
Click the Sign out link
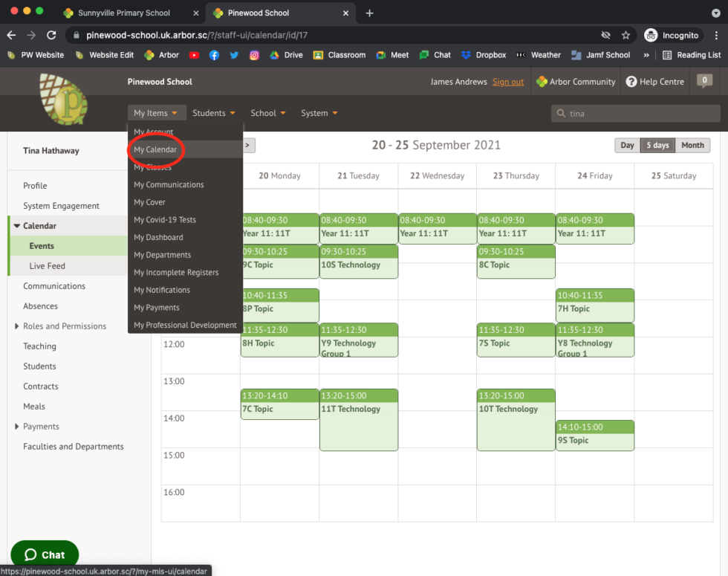click(508, 82)
